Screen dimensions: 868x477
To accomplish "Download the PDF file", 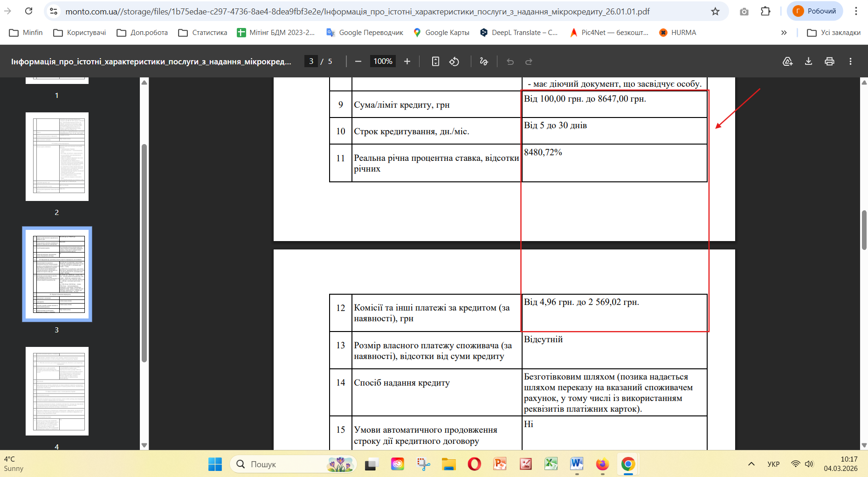I will tap(808, 61).
